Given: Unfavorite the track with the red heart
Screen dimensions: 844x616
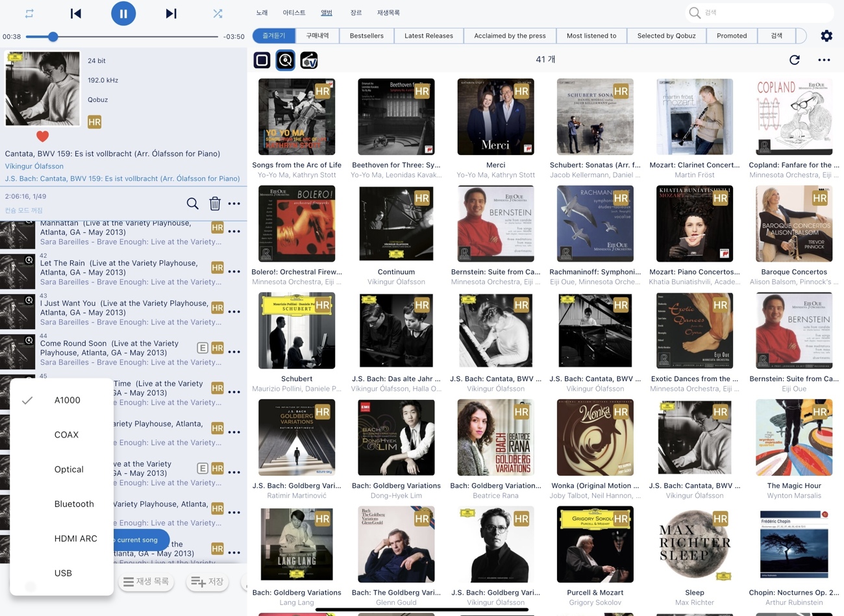Looking at the screenshot, I should pos(42,136).
